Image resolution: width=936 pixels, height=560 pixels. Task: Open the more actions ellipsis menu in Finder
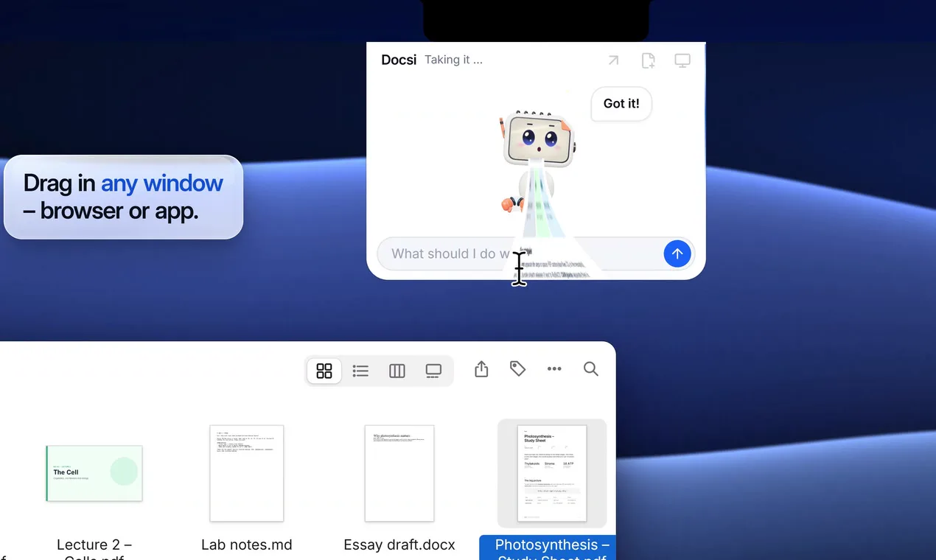pyautogui.click(x=554, y=369)
